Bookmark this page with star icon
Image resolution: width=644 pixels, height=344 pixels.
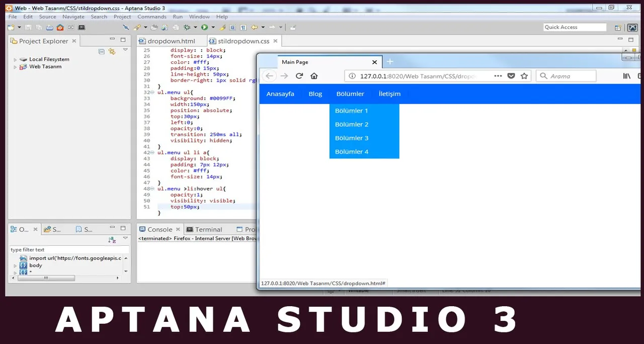(524, 76)
